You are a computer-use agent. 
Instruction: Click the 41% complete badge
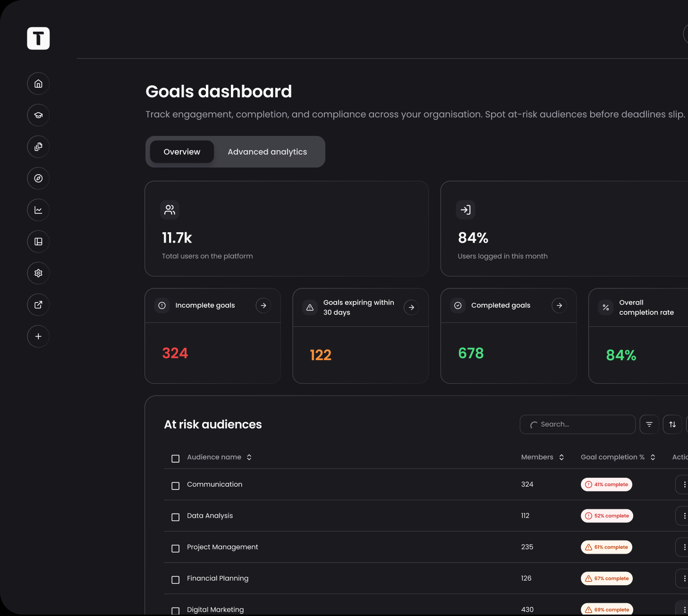[606, 485]
